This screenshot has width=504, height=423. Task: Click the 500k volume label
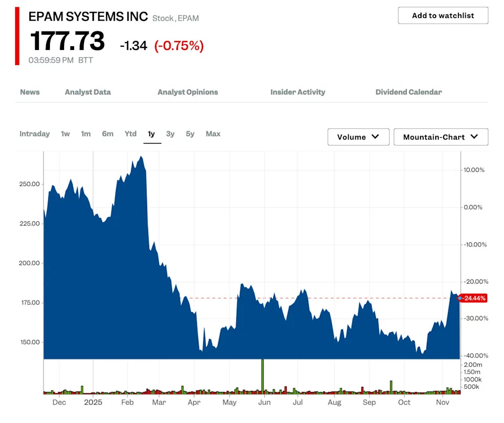(x=471, y=387)
